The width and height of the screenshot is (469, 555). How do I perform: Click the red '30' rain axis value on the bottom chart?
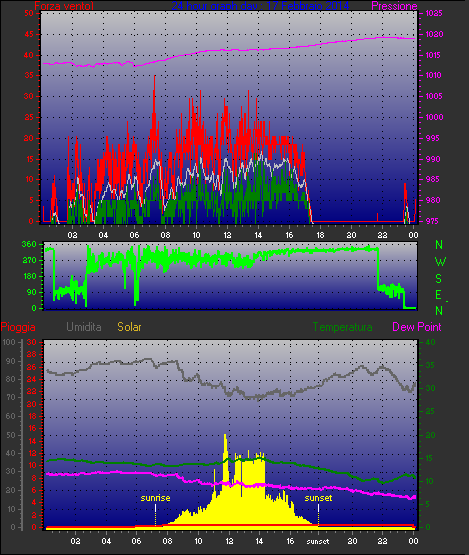coord(32,342)
